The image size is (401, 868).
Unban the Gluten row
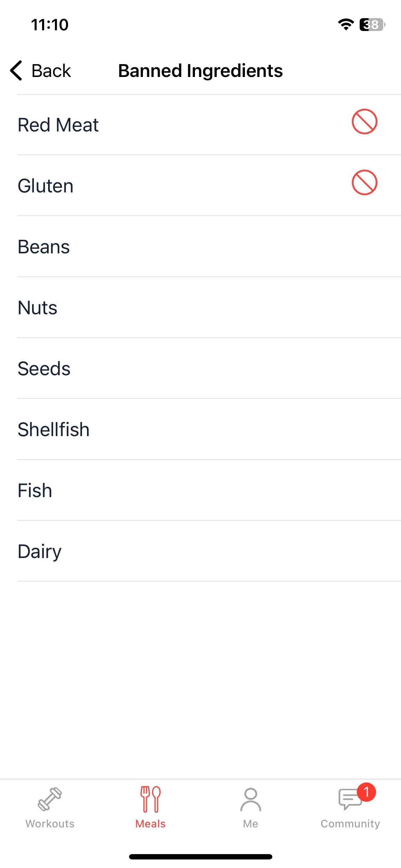[x=209, y=186]
